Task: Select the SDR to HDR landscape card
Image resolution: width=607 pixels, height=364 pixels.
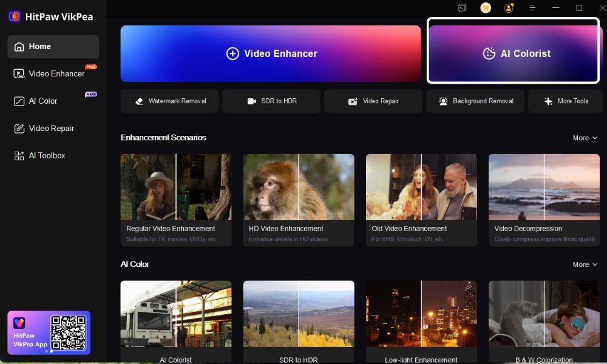Action: 299,322
